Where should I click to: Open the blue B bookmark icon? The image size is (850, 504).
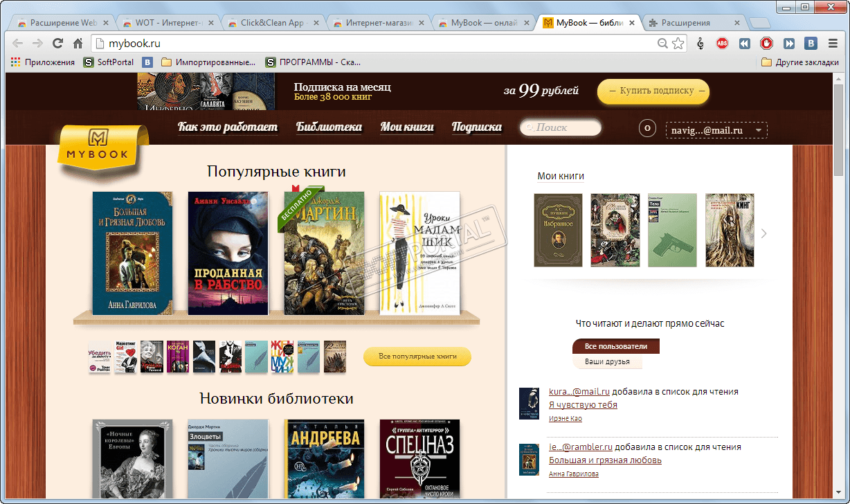pos(147,62)
